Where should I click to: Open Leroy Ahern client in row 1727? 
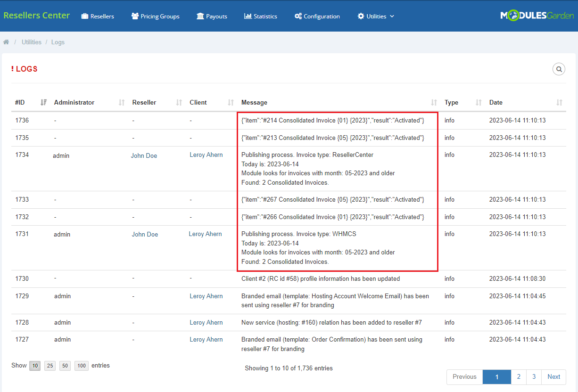206,339
